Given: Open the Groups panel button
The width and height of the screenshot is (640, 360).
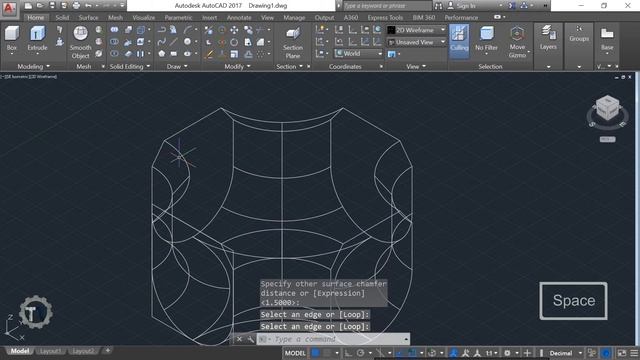Looking at the screenshot, I should point(579,33).
